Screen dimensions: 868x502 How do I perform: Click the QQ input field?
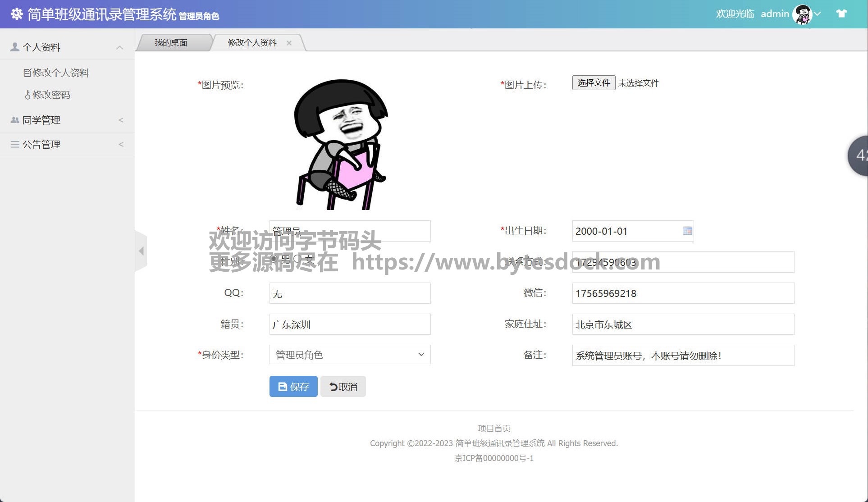(x=350, y=293)
